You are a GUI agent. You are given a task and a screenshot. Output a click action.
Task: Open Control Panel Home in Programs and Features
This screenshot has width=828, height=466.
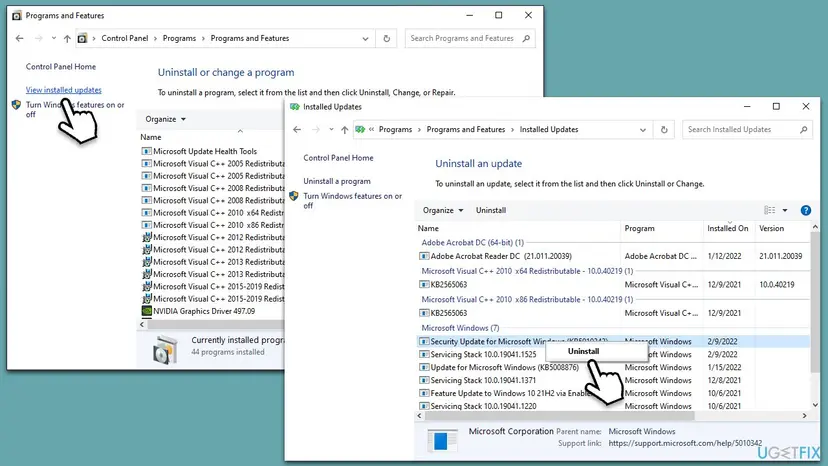[x=61, y=67]
